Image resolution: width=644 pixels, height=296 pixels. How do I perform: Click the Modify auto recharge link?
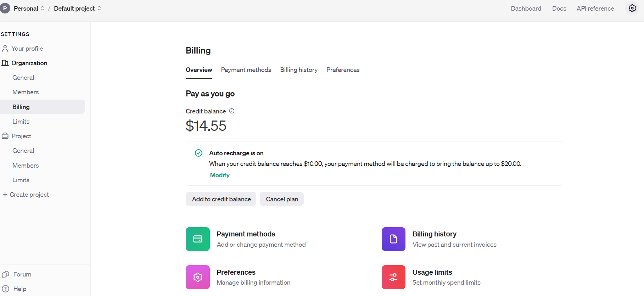(x=220, y=175)
